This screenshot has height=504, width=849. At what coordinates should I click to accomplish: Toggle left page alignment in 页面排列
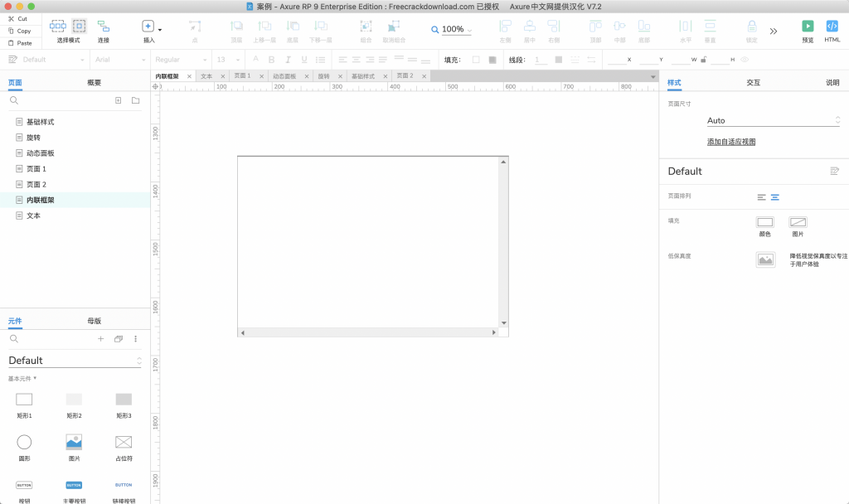point(762,197)
